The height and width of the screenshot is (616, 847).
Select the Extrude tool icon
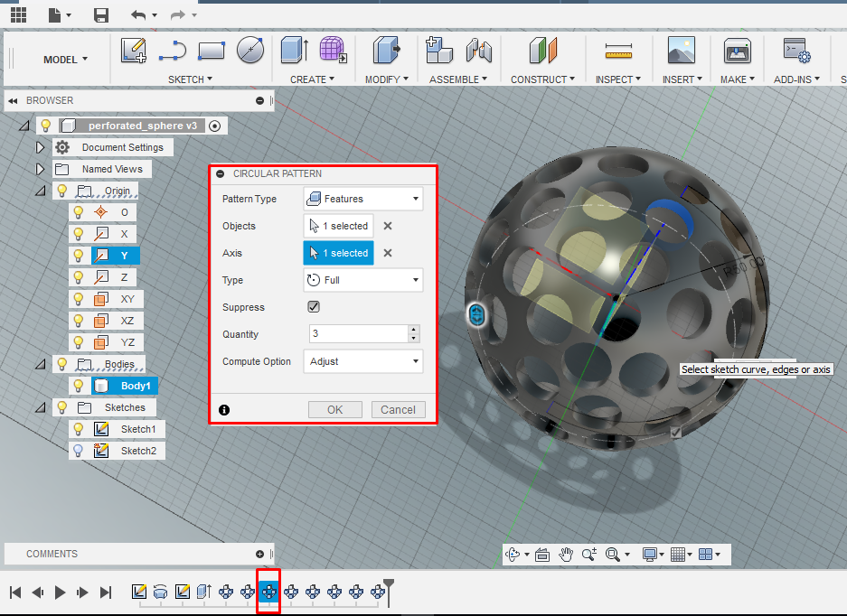click(295, 51)
